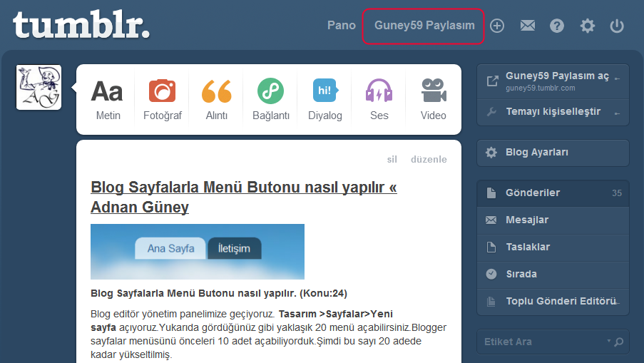
Task: Create a Fotoğraf photo post
Action: pyautogui.click(x=162, y=100)
